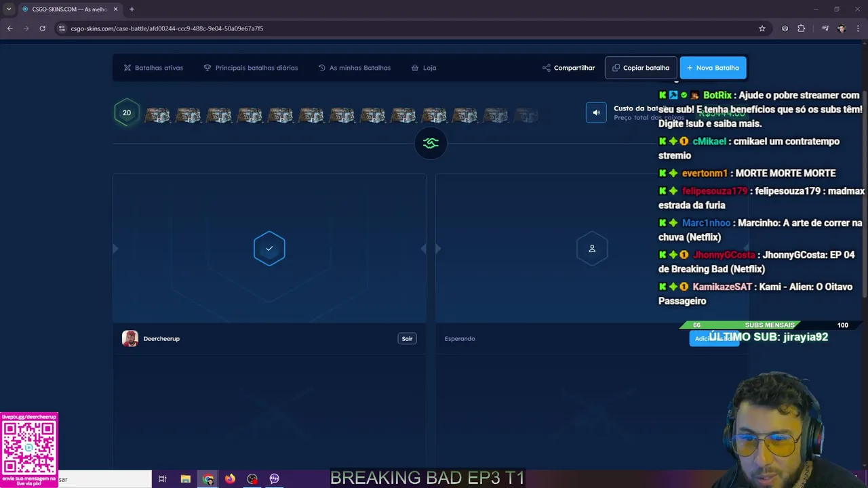Click the Chrome taskbar icon
This screenshot has height=488, width=868.
[208, 479]
